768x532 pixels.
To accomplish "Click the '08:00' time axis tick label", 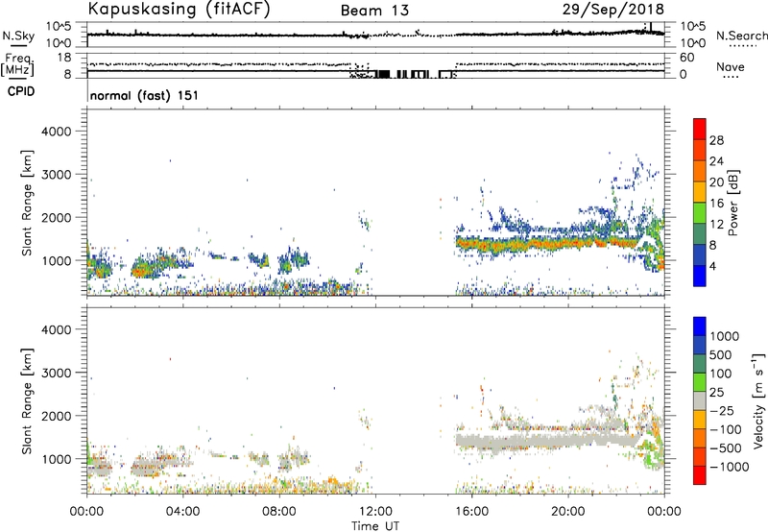I will (279, 512).
